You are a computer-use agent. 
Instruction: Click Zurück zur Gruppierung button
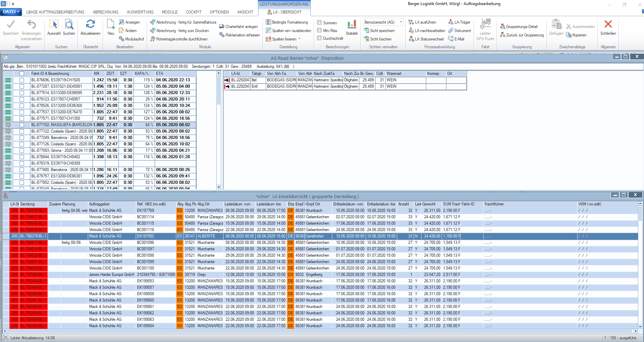(522, 35)
